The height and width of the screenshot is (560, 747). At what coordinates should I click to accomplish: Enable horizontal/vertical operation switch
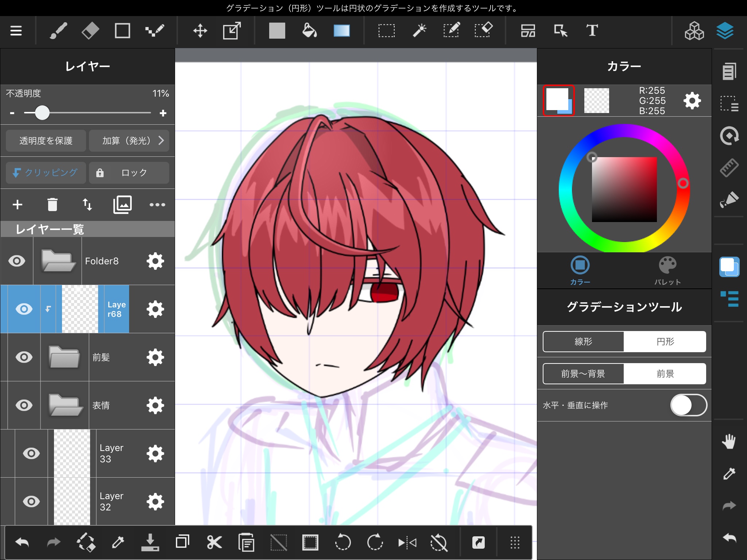point(688,405)
